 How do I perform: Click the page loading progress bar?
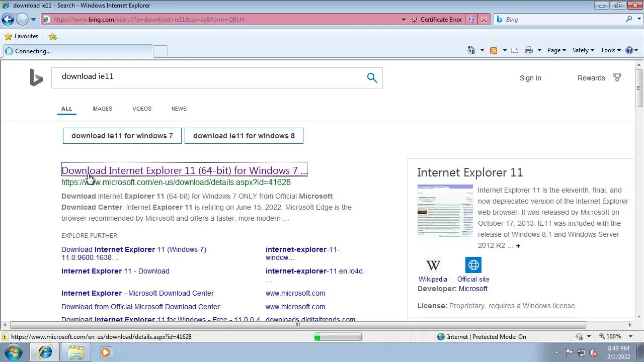tap(338, 337)
